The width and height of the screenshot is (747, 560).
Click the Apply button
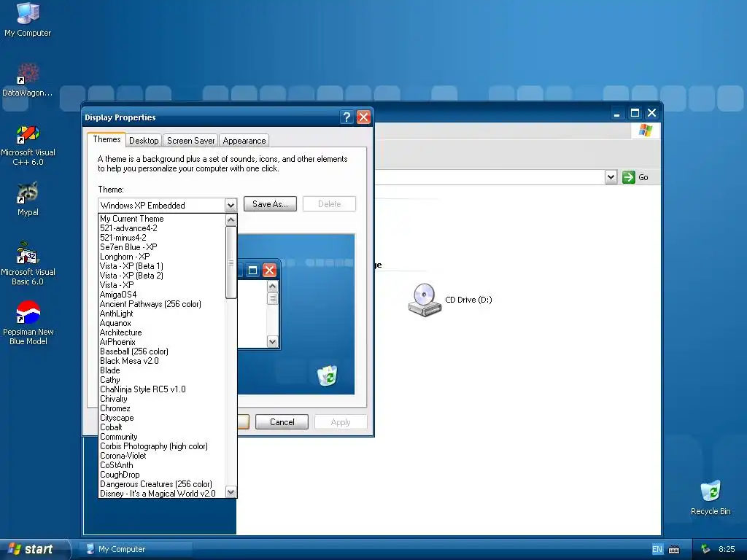[x=341, y=422]
